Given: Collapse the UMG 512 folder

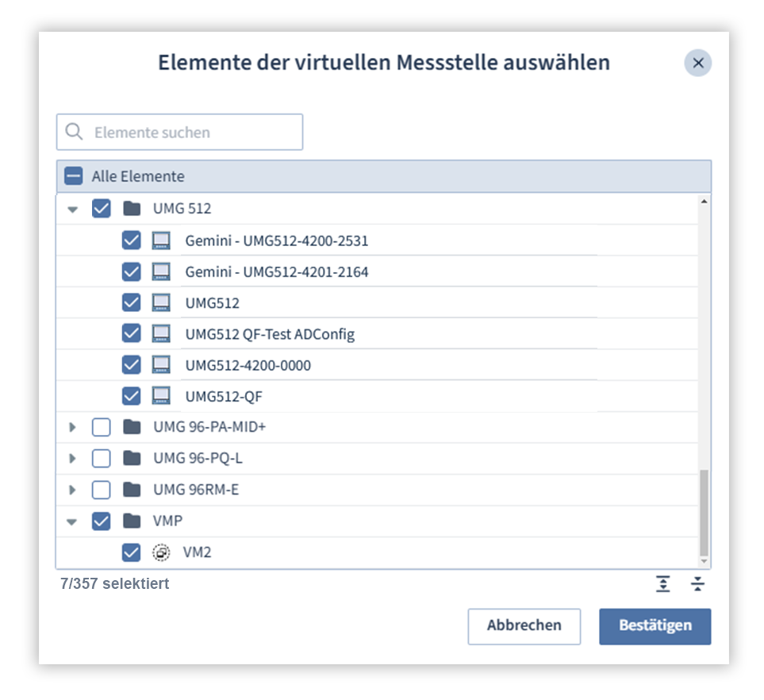Looking at the screenshot, I should 73,210.
